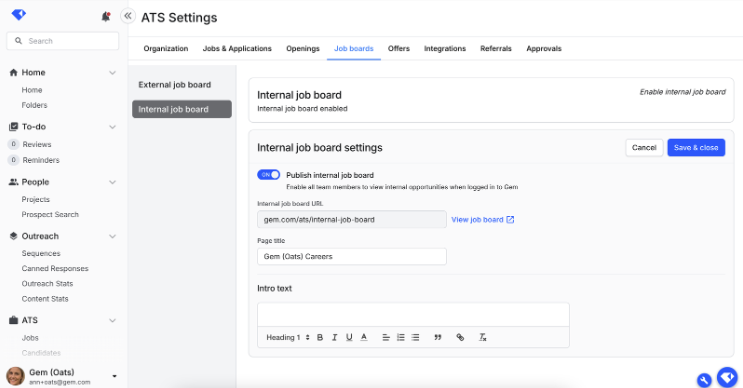
Task: Select the Job boards tab
Action: [353, 48]
